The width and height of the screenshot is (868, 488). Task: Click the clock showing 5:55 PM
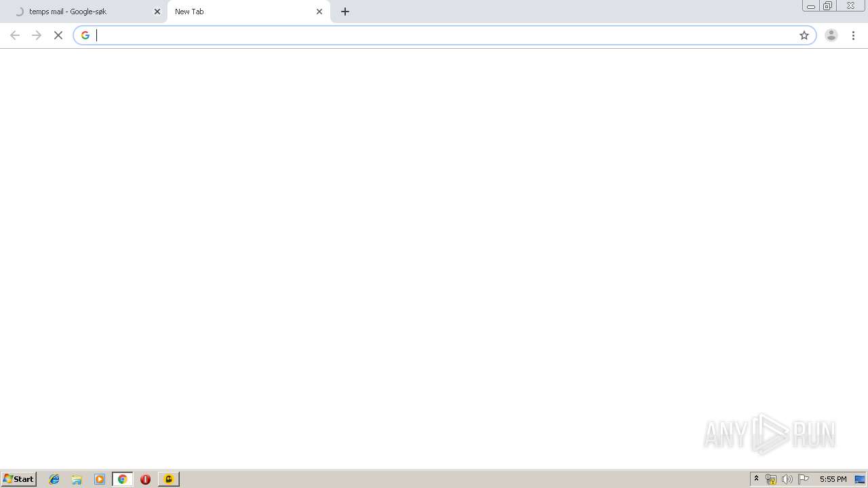833,479
